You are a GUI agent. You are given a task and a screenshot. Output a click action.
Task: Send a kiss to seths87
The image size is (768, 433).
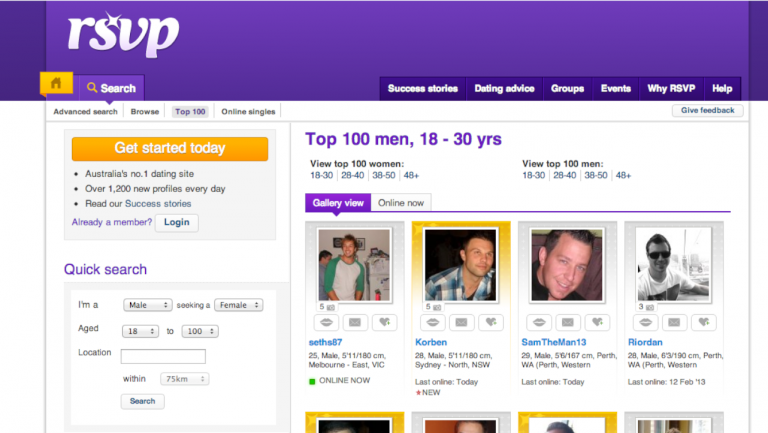(326, 322)
